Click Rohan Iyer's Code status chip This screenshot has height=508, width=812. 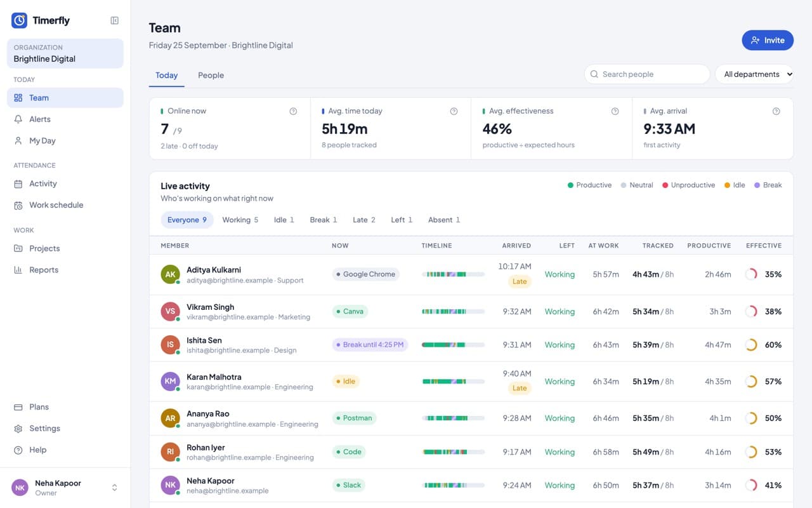349,452
